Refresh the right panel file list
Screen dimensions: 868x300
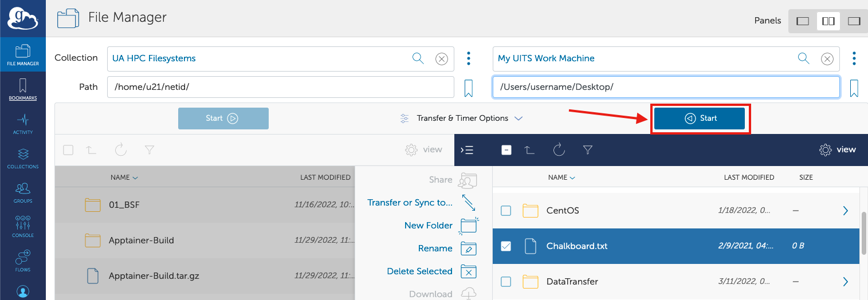(559, 149)
